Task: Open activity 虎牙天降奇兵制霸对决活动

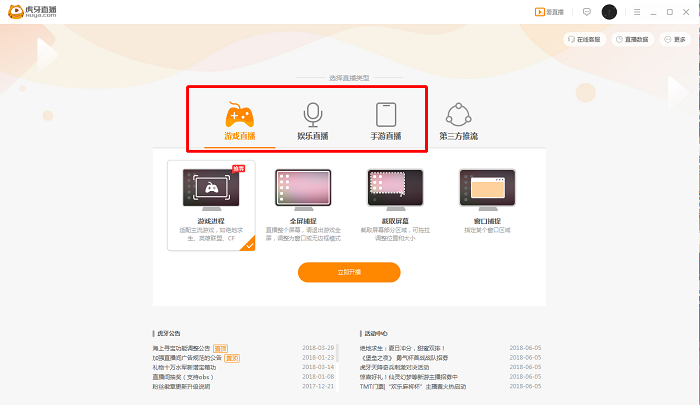Action: (x=395, y=367)
